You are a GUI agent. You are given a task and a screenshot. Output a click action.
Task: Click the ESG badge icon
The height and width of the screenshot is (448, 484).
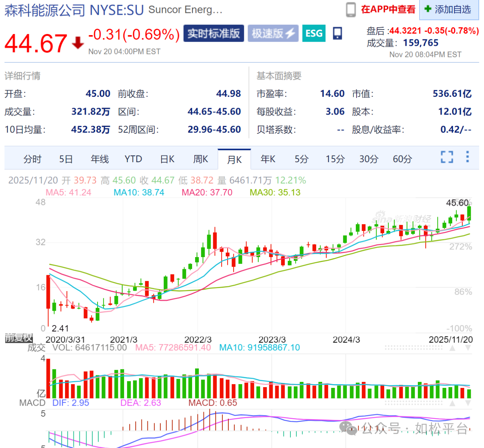314,34
